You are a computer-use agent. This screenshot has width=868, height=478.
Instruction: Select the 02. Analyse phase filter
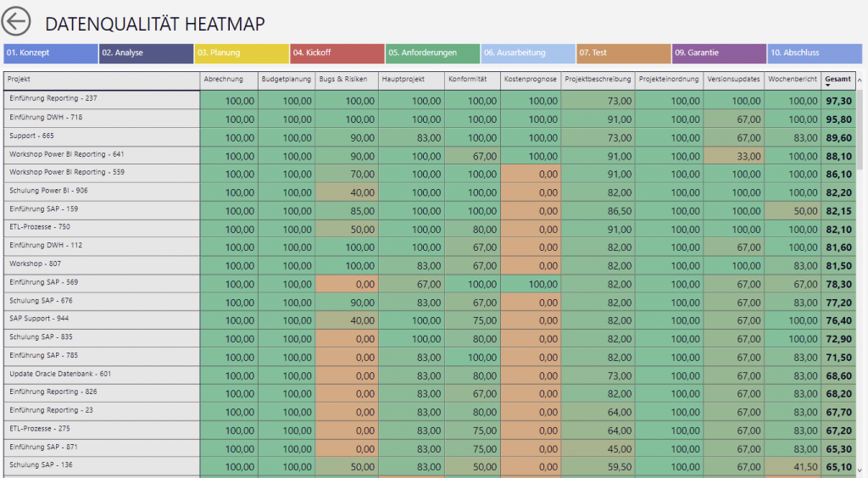(x=146, y=53)
